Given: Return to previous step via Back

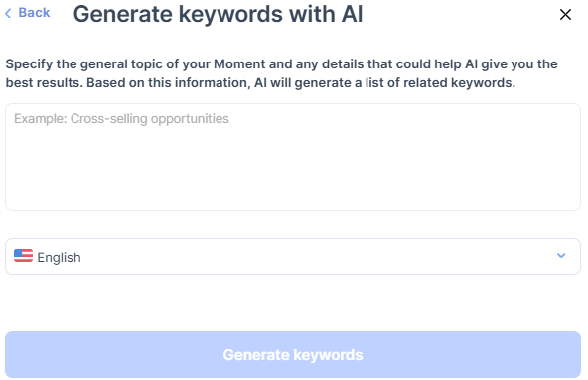Looking at the screenshot, I should coord(28,13).
